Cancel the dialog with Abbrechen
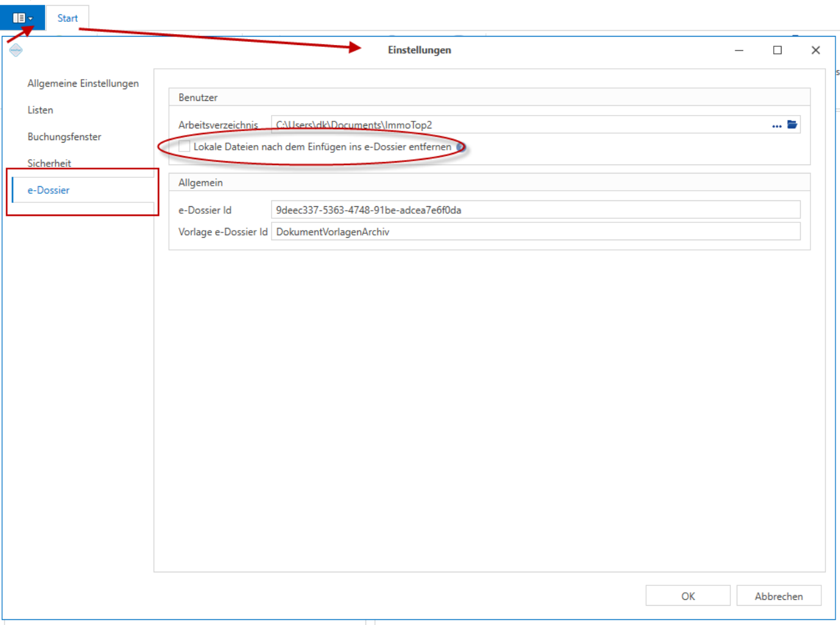 pos(778,596)
